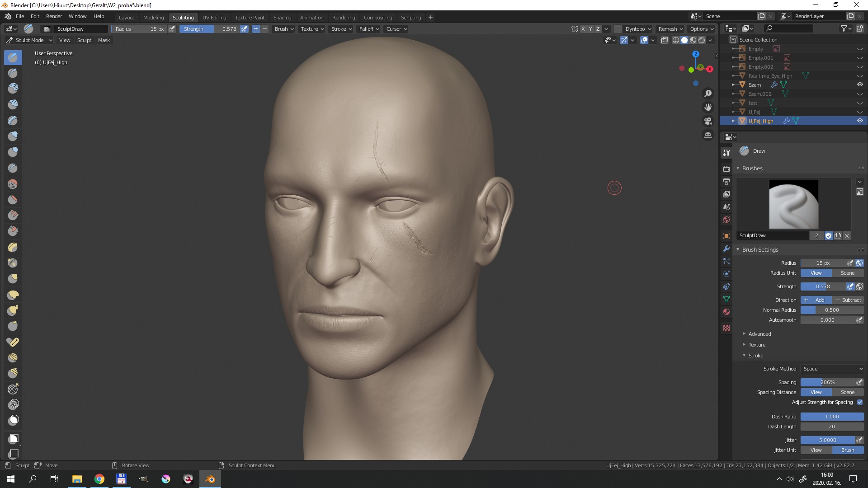Open the Brush dropdown in header
Image resolution: width=868 pixels, height=488 pixels.
pyautogui.click(x=284, y=29)
